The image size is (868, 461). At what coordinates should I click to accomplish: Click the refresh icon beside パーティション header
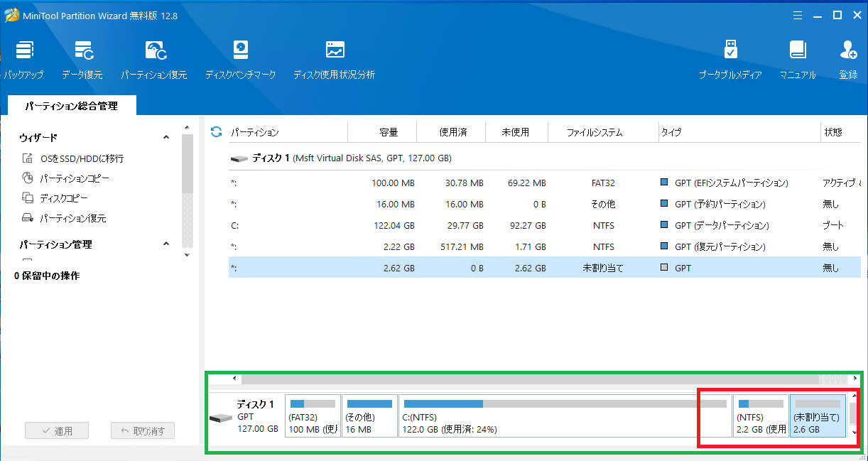[x=217, y=132]
